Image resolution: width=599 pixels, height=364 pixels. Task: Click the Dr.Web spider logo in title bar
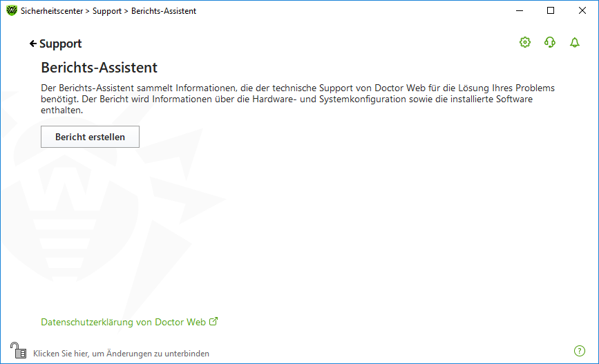point(12,10)
